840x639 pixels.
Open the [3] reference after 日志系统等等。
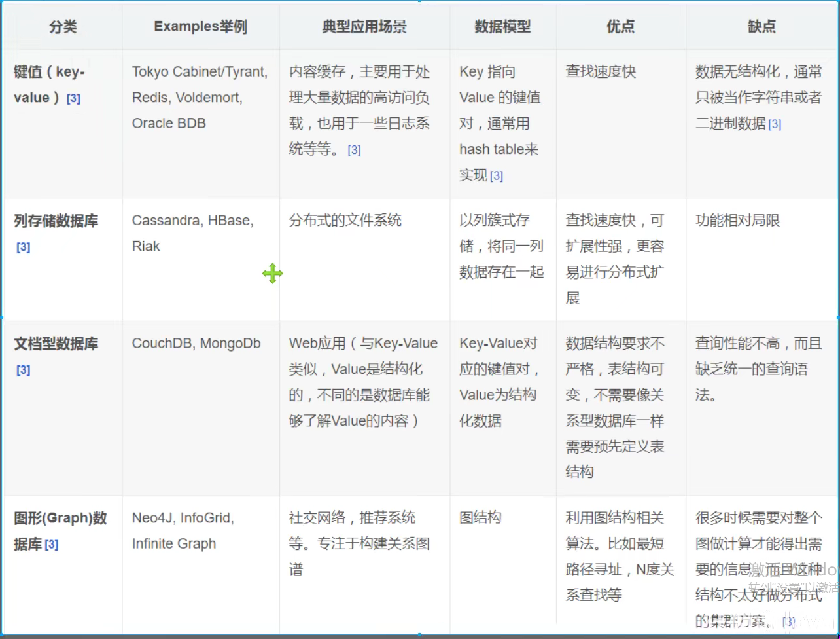pyautogui.click(x=354, y=151)
